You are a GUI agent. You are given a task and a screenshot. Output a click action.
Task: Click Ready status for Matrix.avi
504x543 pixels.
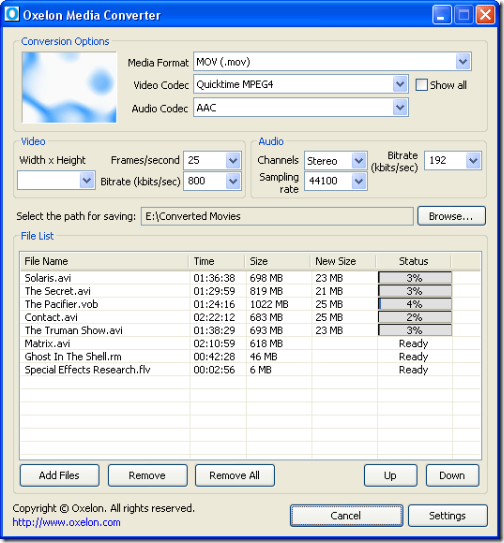point(414,344)
